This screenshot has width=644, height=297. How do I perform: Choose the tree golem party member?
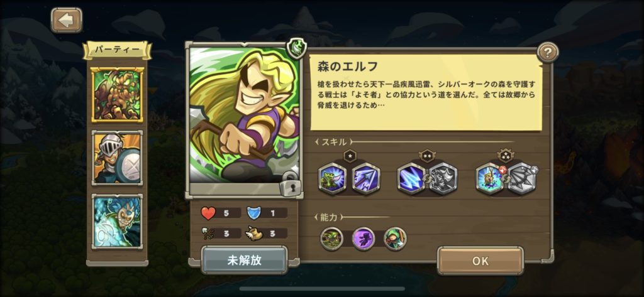[117, 95]
